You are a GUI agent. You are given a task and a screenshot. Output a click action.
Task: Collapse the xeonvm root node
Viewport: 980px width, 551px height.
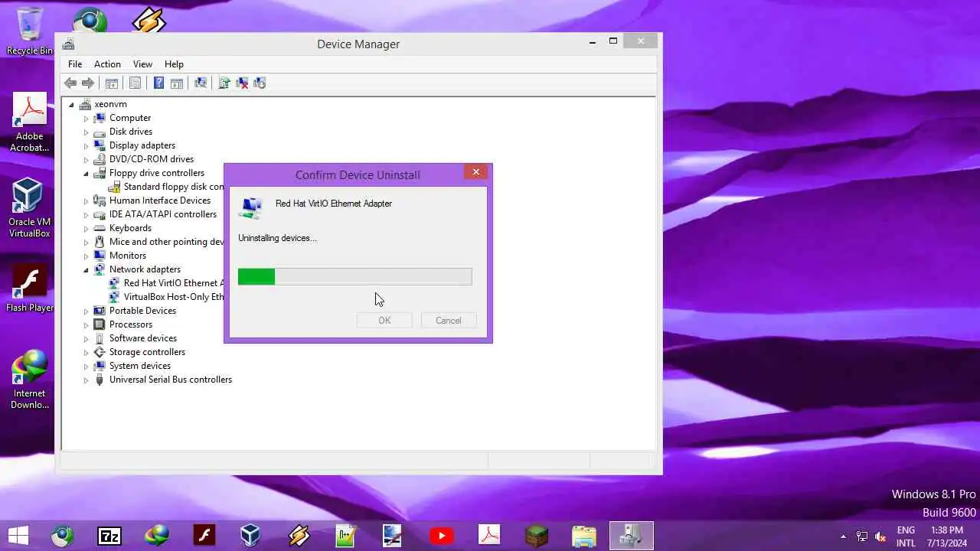click(71, 105)
